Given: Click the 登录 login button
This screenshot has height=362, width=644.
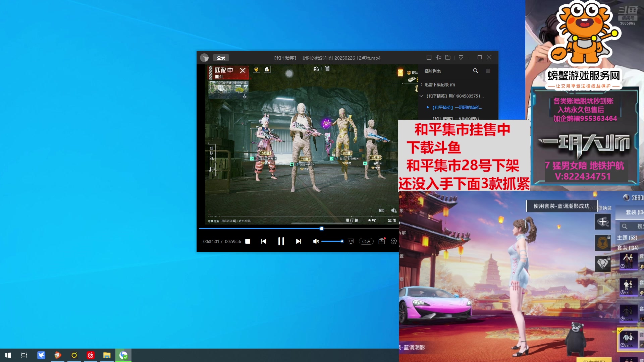Looking at the screenshot, I should (x=221, y=58).
